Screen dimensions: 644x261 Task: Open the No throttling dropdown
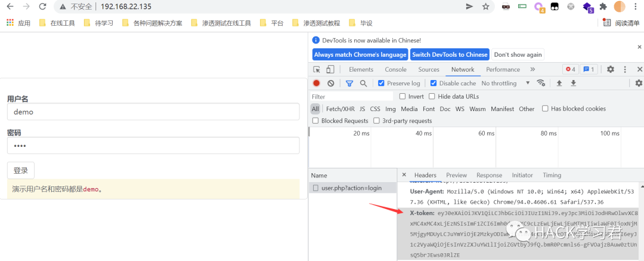coord(506,84)
